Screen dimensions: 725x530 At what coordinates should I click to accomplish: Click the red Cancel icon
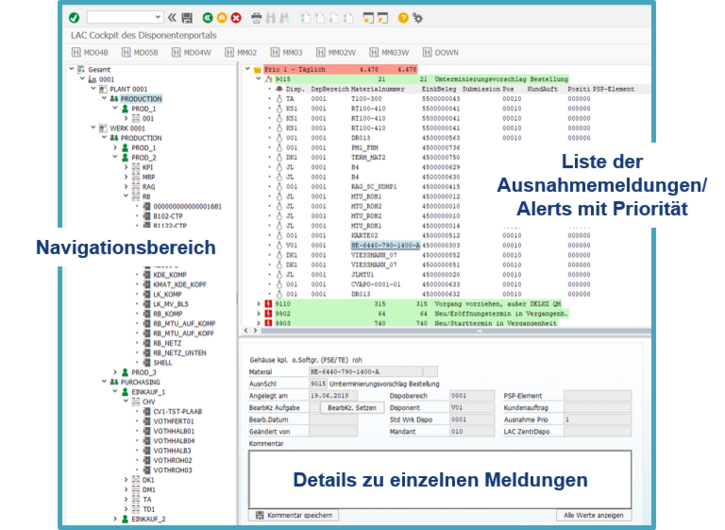click(x=236, y=17)
